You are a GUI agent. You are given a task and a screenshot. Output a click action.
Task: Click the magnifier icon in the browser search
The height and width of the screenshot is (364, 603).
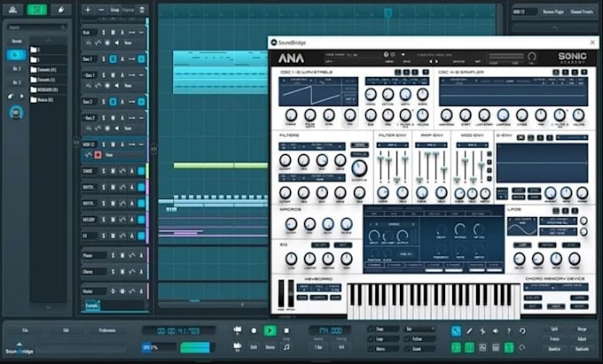[63, 27]
